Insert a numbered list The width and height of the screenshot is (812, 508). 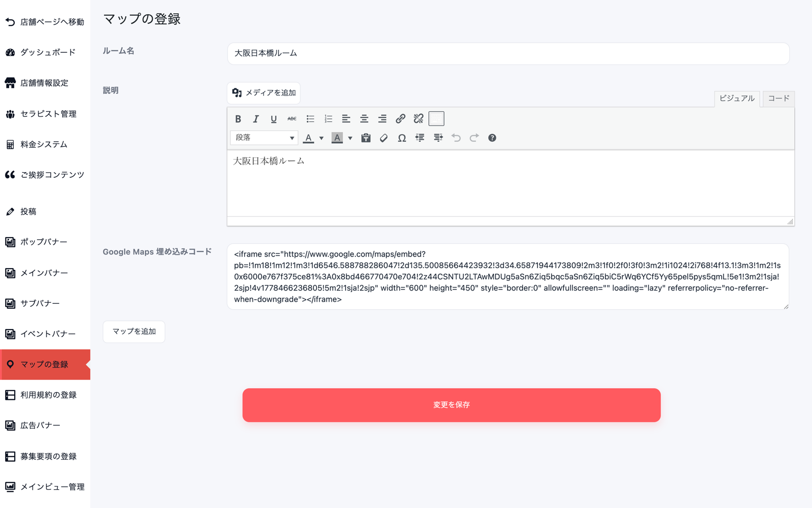click(328, 119)
